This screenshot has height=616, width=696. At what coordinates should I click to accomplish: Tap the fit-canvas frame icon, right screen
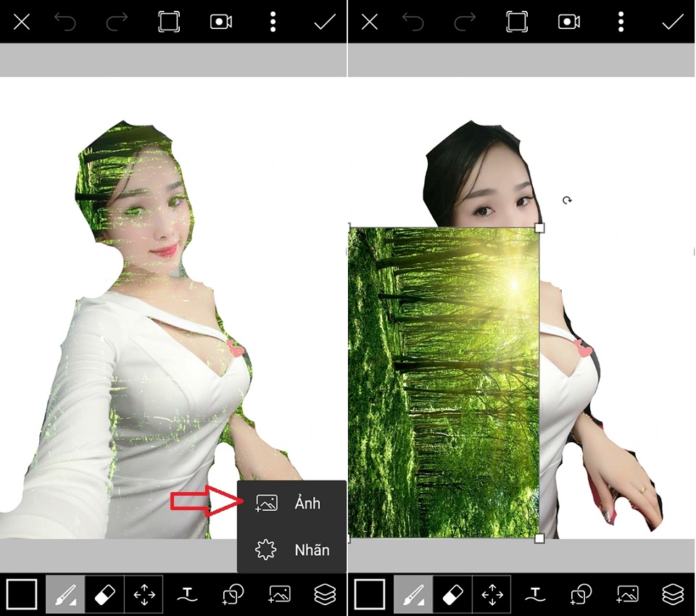(x=517, y=22)
